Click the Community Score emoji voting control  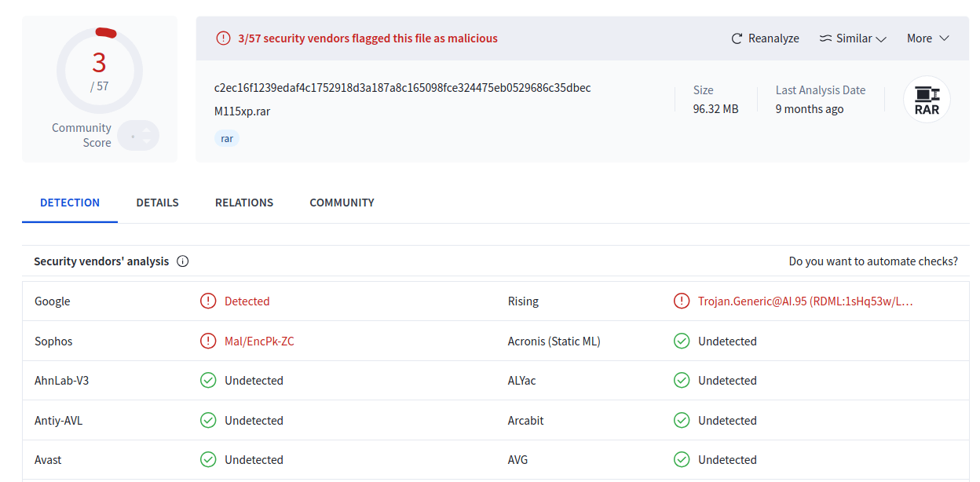[138, 135]
